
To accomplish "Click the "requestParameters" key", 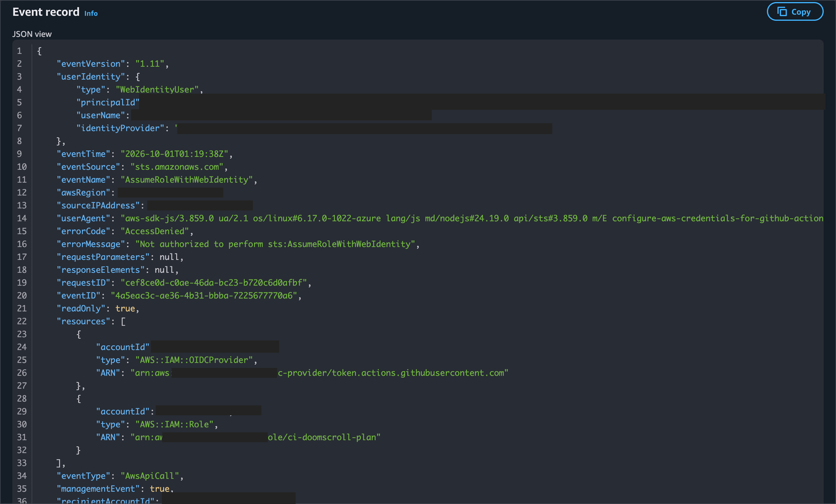I will coord(103,257).
